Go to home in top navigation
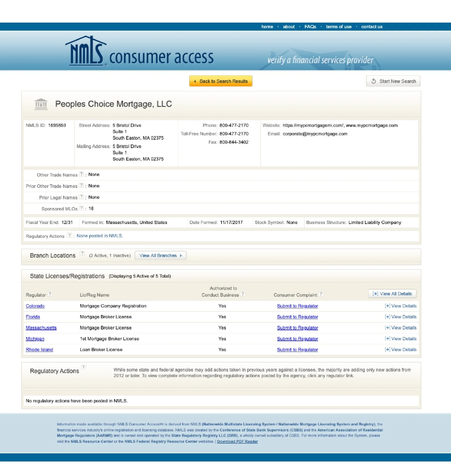Screen dimensions: 451x476 pos(267,27)
